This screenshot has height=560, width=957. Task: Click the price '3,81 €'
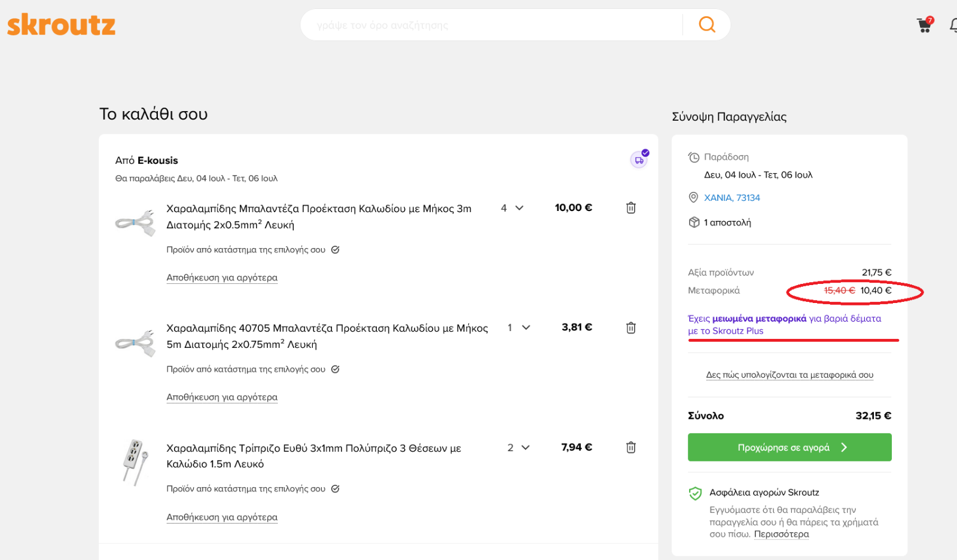click(x=577, y=327)
